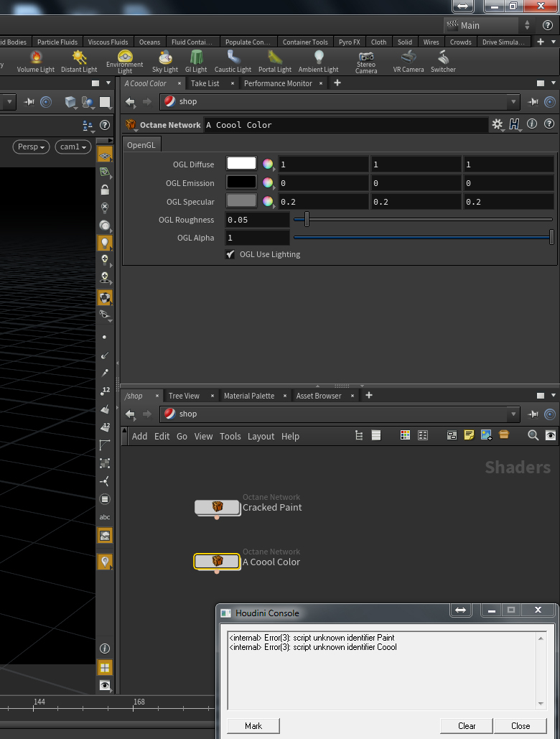Switch to the Material Palette tab
Viewport: 560px width, 739px height.
coord(248,396)
